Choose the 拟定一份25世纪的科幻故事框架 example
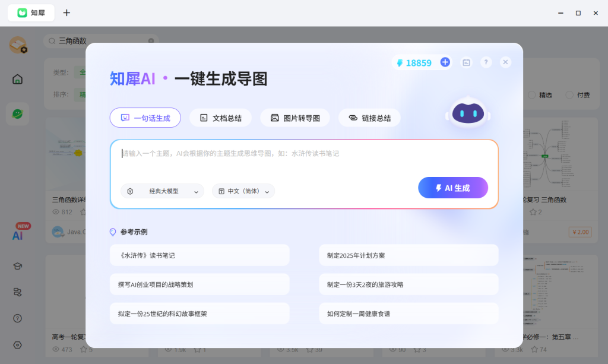The height and width of the screenshot is (364, 608). [199, 313]
